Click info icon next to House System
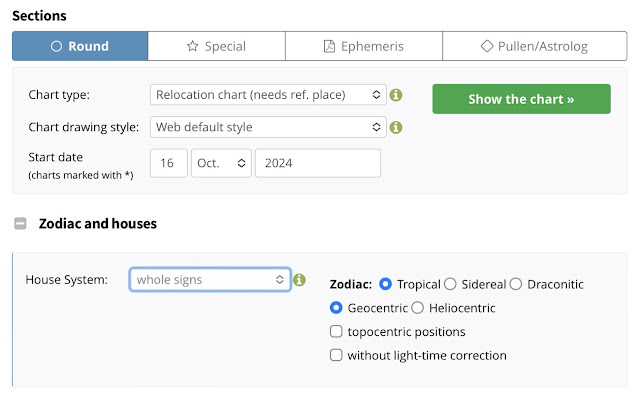Image resolution: width=640 pixels, height=400 pixels. point(300,280)
